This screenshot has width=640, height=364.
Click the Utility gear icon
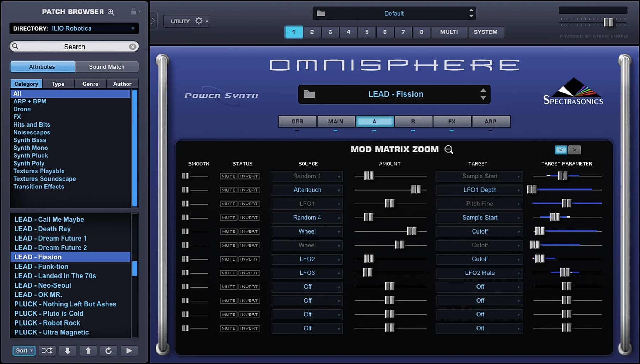[199, 21]
